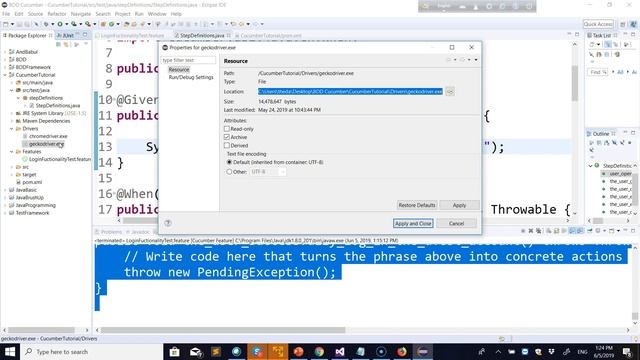Toggle the Derived checkbox

click(227, 145)
